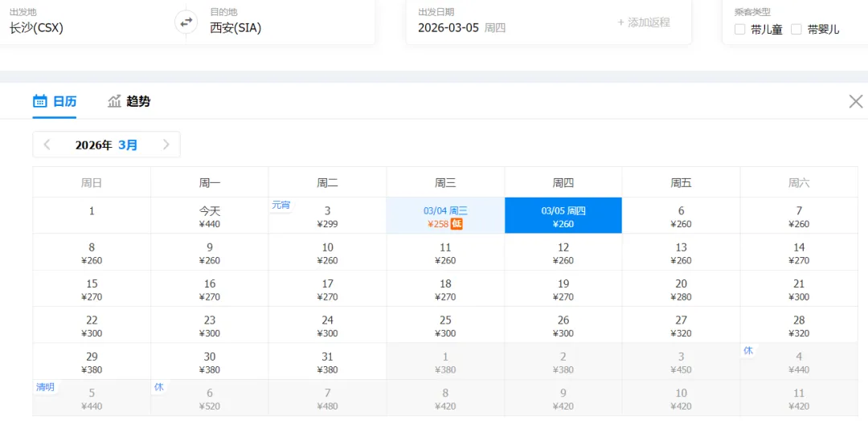Choose March 29 date cell
Screen dimensions: 868x424
[x=92, y=361]
